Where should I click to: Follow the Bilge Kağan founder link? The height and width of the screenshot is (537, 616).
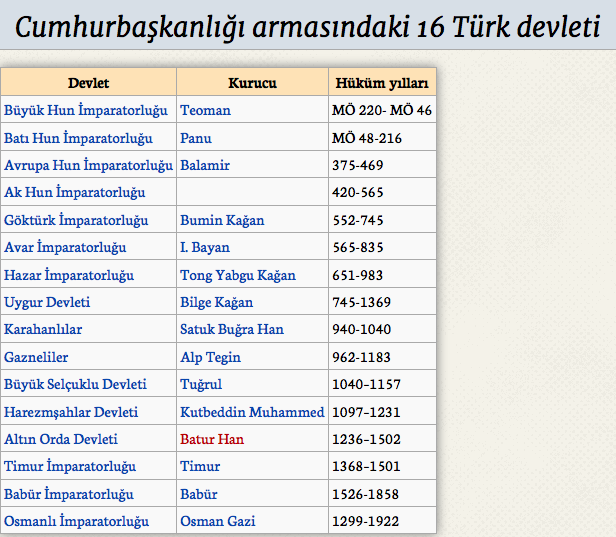coord(217,302)
